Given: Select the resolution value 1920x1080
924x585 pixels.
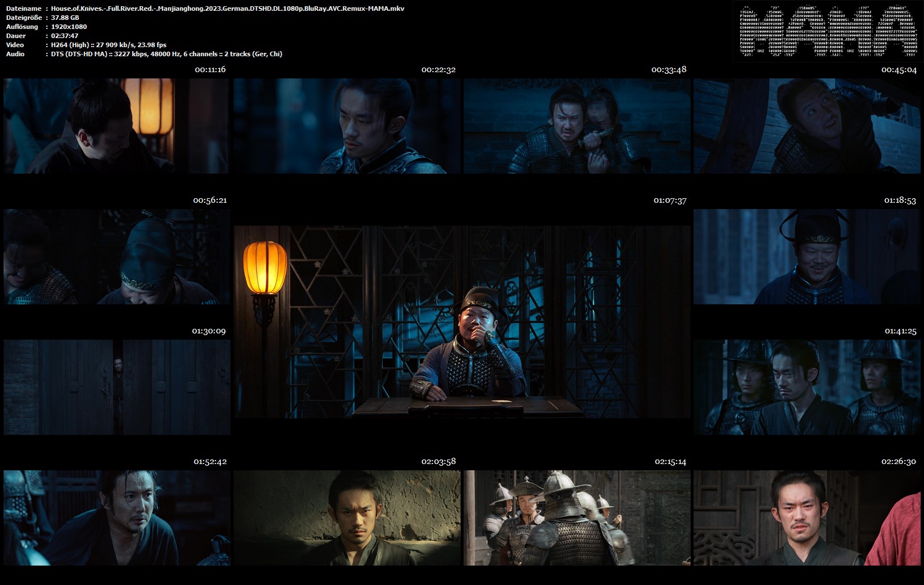Looking at the screenshot, I should click(69, 27).
